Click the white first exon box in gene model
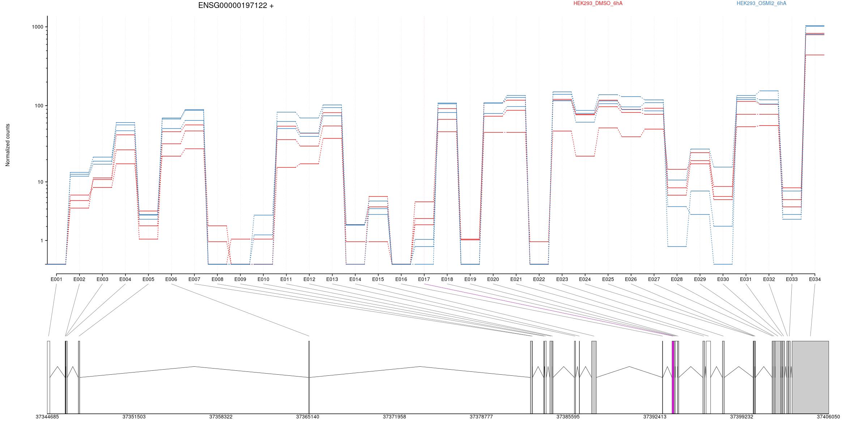 click(x=48, y=377)
